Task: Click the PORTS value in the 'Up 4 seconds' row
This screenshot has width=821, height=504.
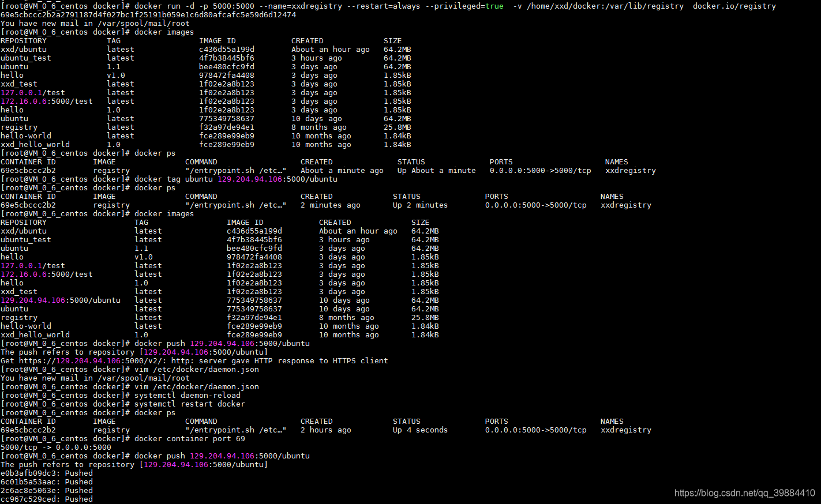Action: point(535,430)
